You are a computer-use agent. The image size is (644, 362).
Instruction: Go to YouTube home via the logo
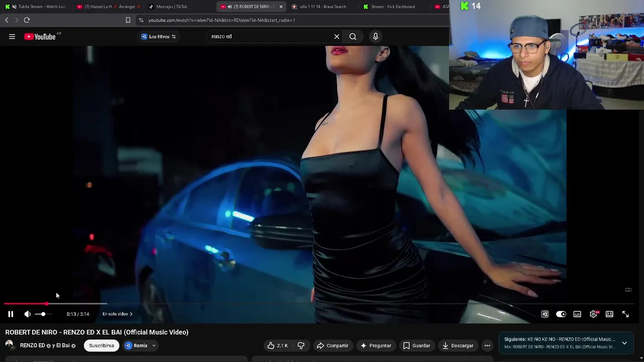coord(40,36)
